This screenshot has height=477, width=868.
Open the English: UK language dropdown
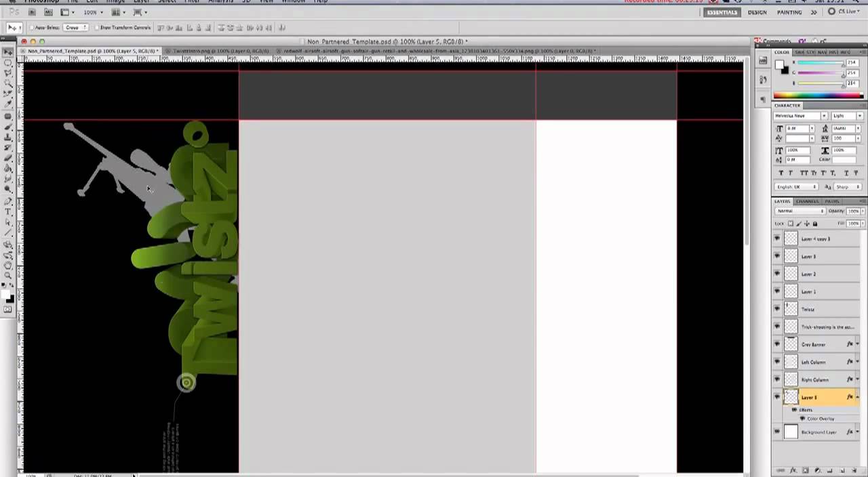tap(796, 187)
